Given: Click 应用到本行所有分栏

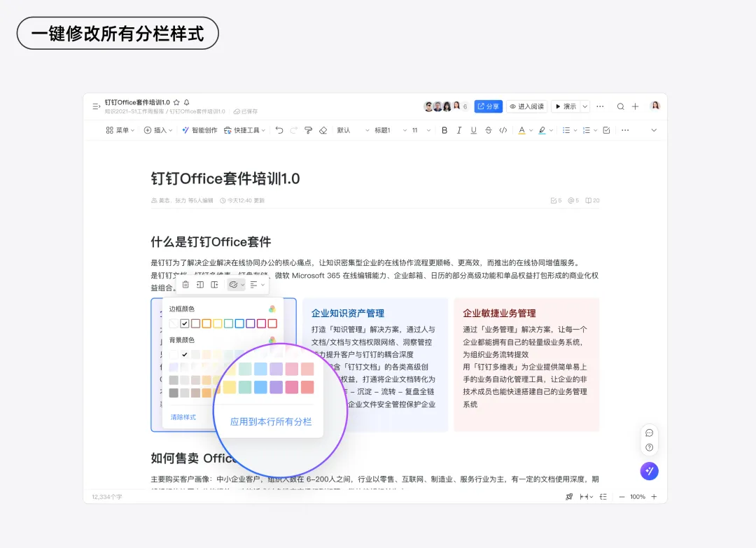Looking at the screenshot, I should click(x=271, y=422).
